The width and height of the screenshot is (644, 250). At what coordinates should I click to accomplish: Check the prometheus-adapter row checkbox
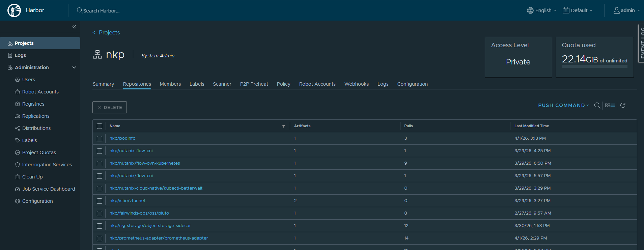pos(100,239)
